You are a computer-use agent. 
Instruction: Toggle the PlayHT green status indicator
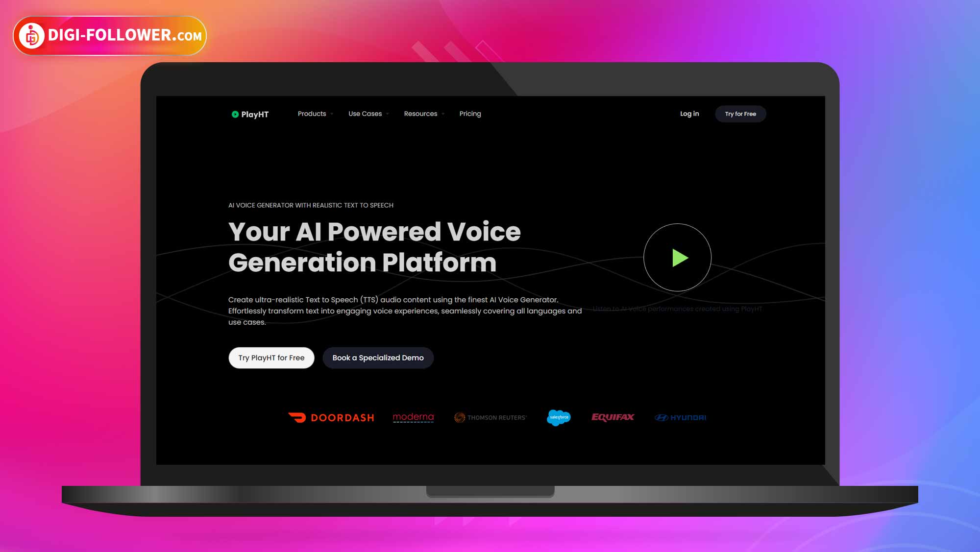pyautogui.click(x=235, y=113)
